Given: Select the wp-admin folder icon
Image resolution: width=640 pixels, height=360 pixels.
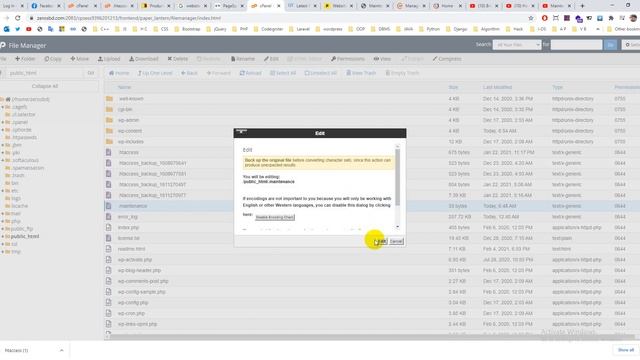Looking at the screenshot, I should click(x=109, y=120).
